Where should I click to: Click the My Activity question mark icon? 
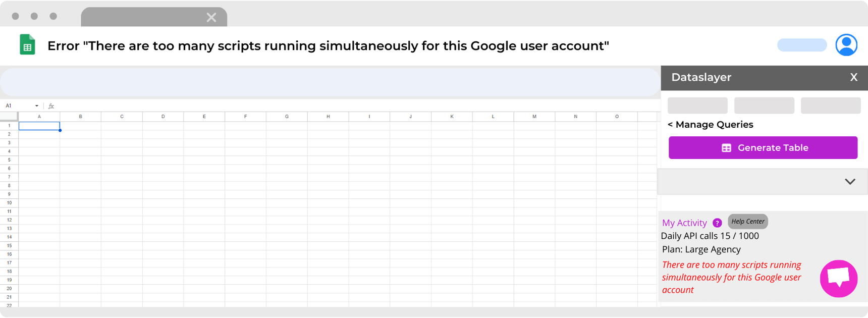[x=717, y=223]
